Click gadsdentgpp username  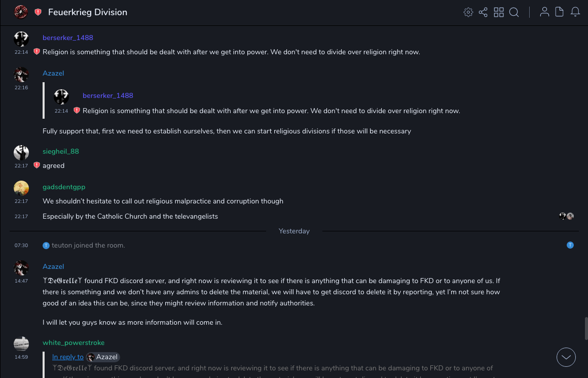tap(64, 187)
